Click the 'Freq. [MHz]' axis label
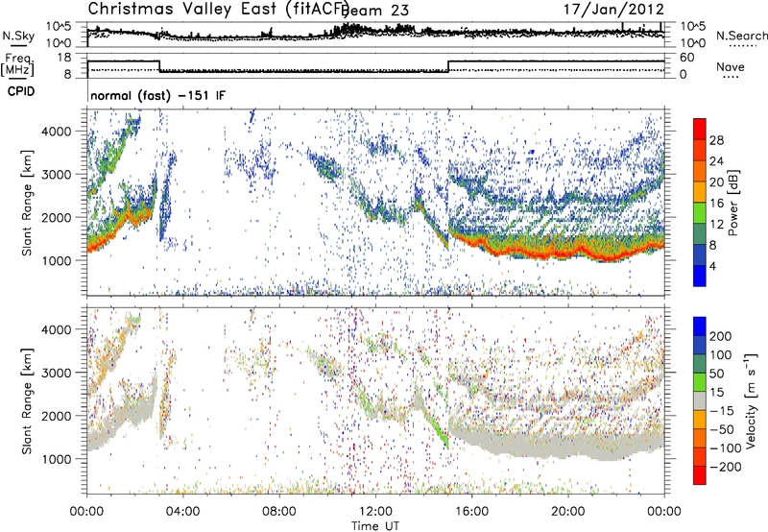The height and width of the screenshot is (532, 768). pos(17,65)
